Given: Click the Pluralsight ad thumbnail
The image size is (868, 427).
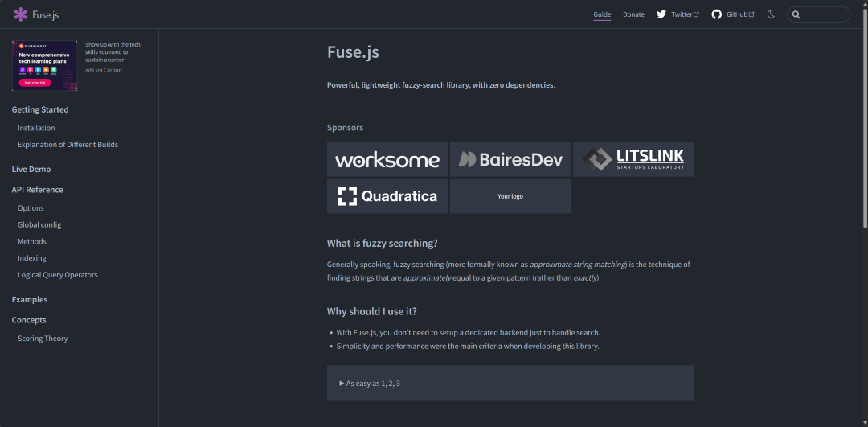Looking at the screenshot, I should [45, 65].
